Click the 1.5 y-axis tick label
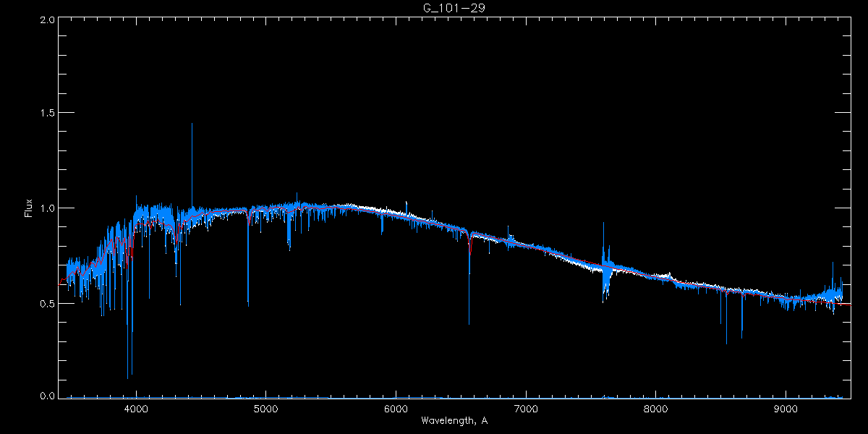The width and height of the screenshot is (868, 434). pos(47,114)
